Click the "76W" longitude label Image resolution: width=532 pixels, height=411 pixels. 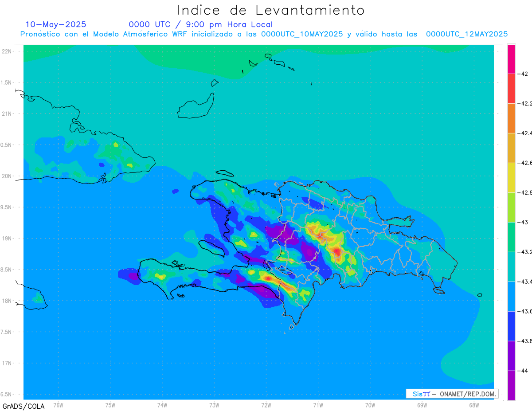58,404
